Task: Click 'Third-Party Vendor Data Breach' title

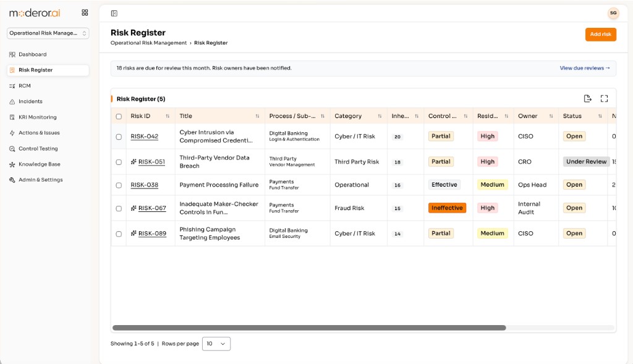Action: (x=215, y=162)
